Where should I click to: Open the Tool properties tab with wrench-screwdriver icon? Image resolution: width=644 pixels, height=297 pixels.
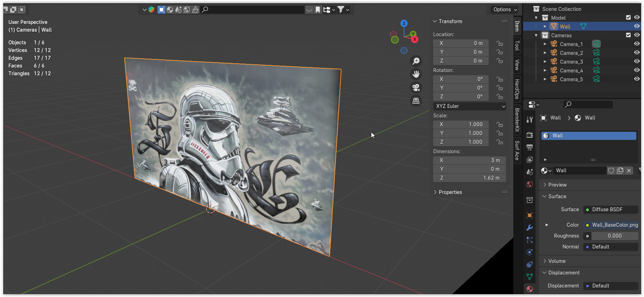[530, 120]
